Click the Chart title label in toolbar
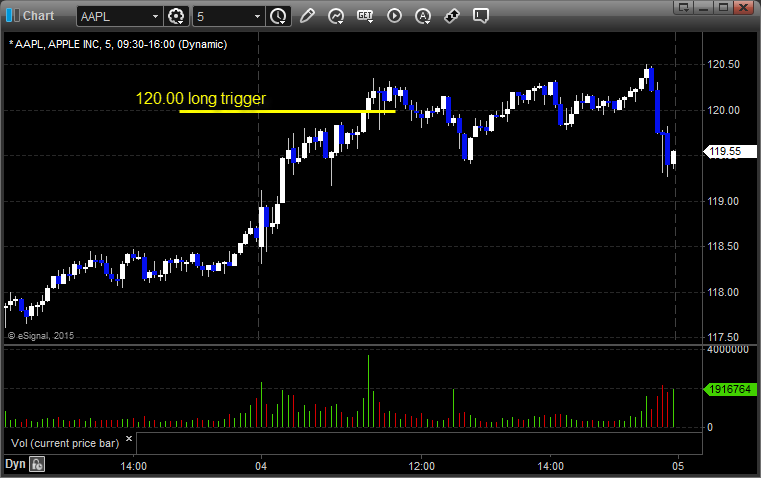This screenshot has height=478, width=761. click(x=38, y=16)
